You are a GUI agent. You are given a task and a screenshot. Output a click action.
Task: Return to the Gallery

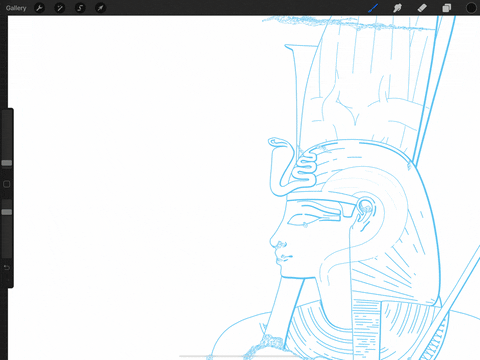click(16, 8)
